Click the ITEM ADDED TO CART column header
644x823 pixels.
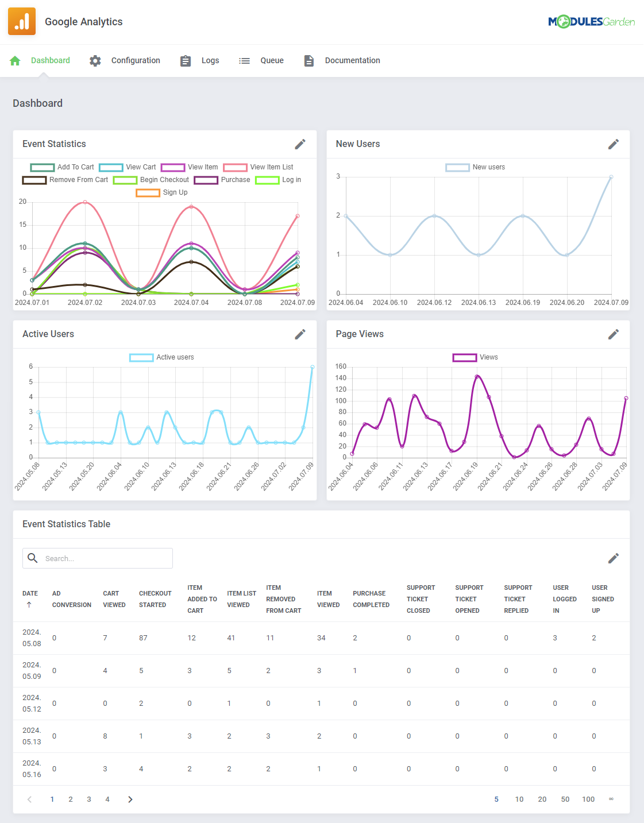coord(202,599)
